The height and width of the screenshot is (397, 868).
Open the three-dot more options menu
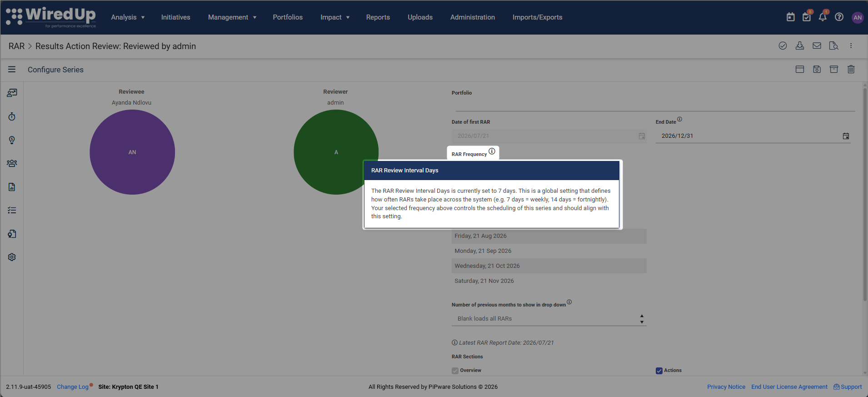851,46
